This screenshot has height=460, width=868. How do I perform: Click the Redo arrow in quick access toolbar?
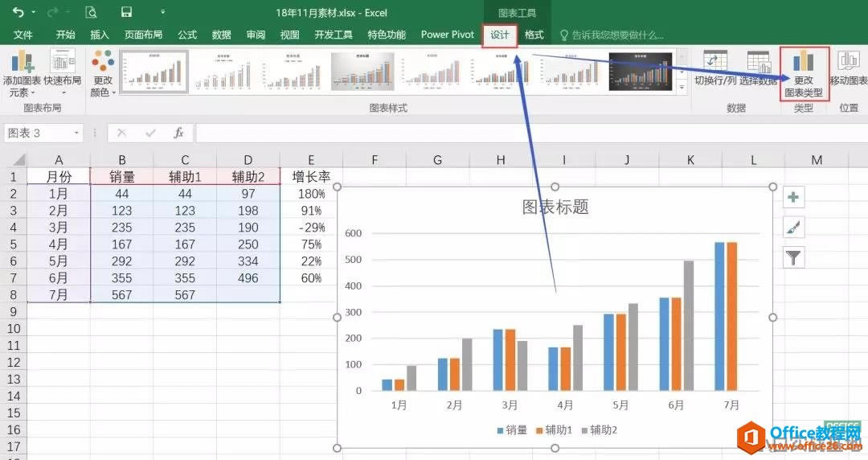(53, 11)
